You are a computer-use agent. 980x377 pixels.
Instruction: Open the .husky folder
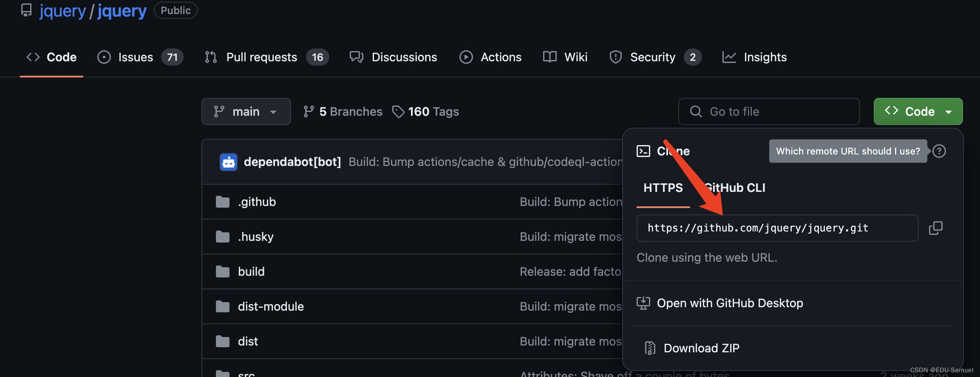click(256, 237)
